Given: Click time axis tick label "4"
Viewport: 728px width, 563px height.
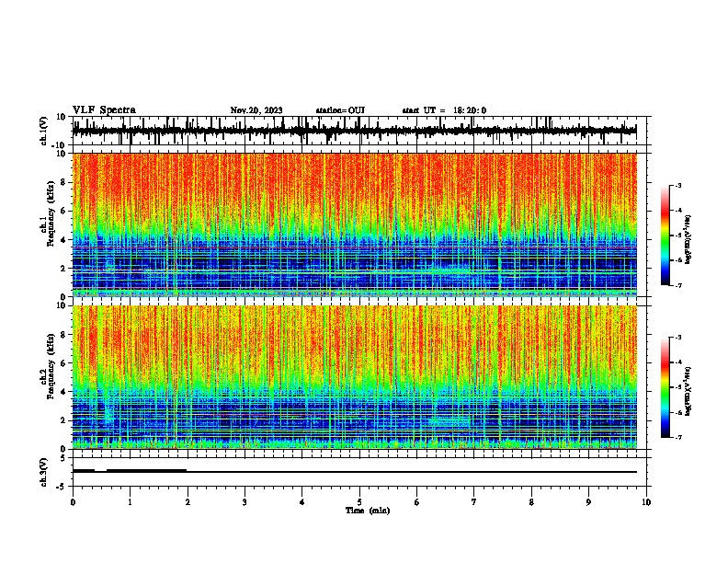Looking at the screenshot, I should (x=302, y=502).
